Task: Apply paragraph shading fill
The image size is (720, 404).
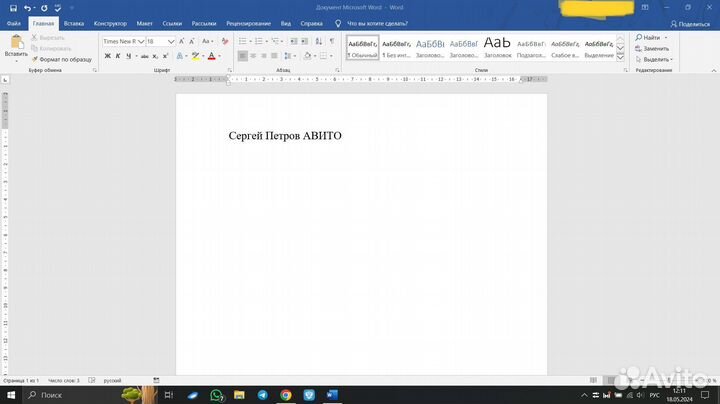Action: pyautogui.click(x=307, y=56)
